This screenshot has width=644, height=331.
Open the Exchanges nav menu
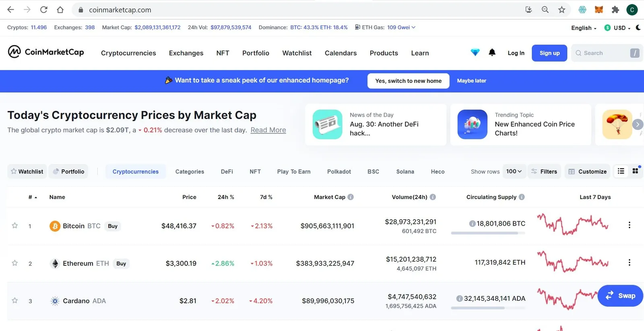(x=186, y=53)
